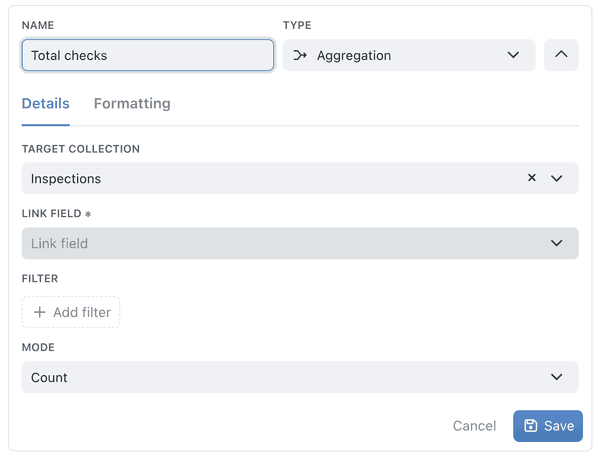Click the Aggregation type selector text
The height and width of the screenshot is (459, 600).
tap(354, 55)
